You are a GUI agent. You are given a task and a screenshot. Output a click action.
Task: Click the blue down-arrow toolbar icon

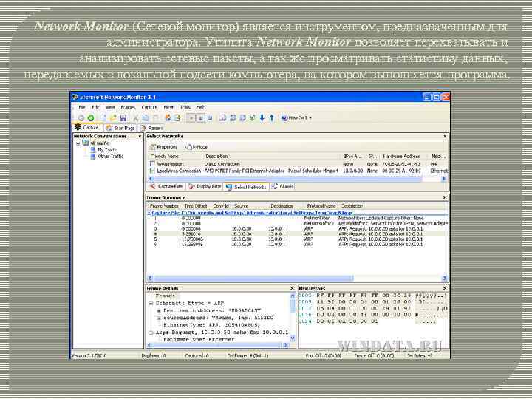point(262,117)
